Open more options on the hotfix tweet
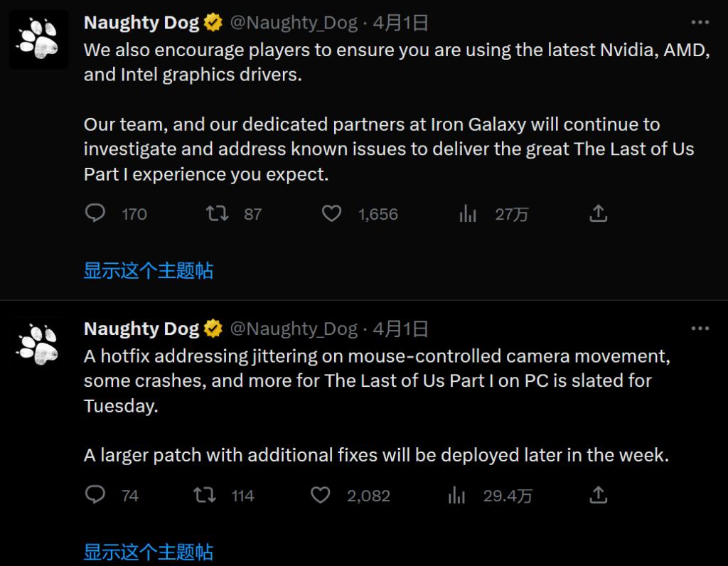The width and height of the screenshot is (728, 566). click(700, 329)
